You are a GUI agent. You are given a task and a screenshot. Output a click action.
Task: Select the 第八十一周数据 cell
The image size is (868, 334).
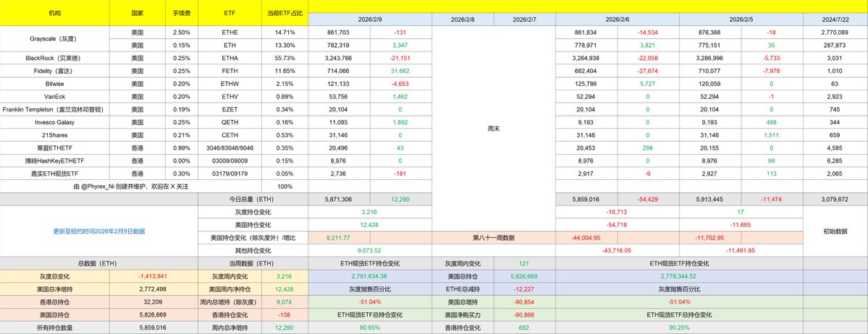493,237
